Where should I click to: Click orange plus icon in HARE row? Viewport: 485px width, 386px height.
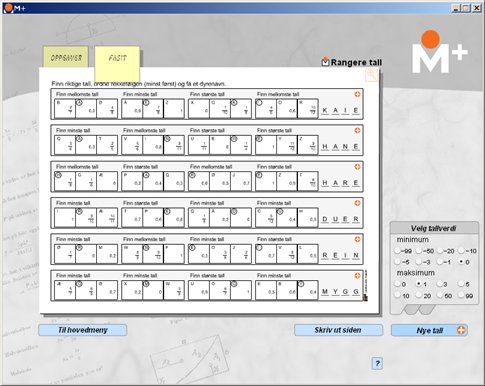click(x=357, y=167)
